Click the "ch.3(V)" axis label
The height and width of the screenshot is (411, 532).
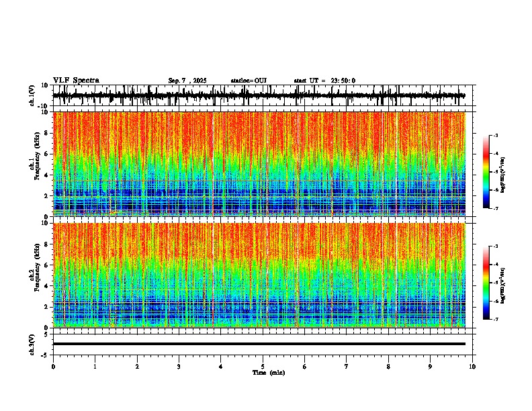point(32,345)
